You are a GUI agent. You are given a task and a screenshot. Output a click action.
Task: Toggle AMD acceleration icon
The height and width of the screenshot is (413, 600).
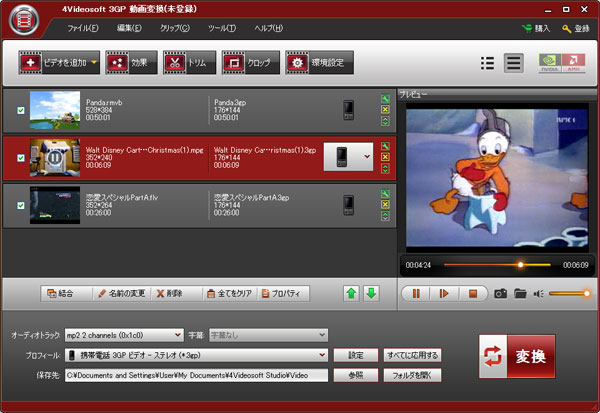point(573,63)
